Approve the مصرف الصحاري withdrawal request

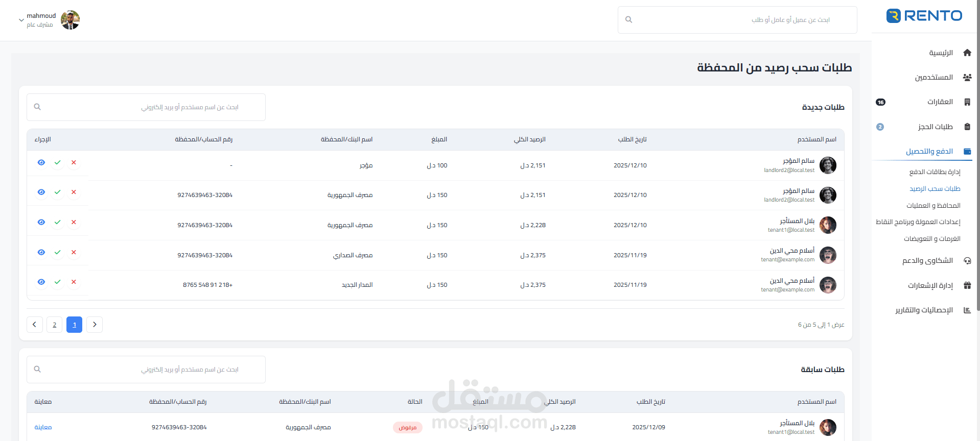click(x=58, y=252)
